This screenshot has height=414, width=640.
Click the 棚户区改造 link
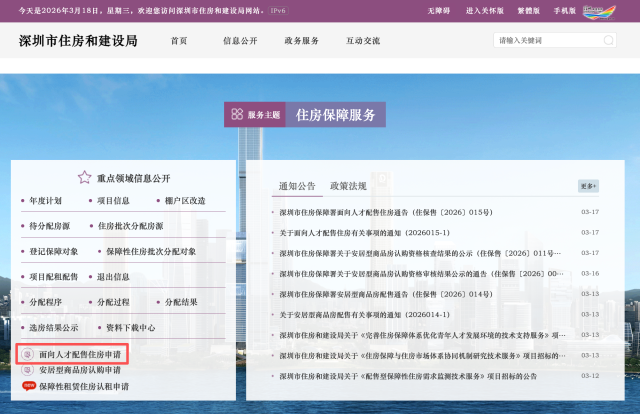[x=185, y=201]
